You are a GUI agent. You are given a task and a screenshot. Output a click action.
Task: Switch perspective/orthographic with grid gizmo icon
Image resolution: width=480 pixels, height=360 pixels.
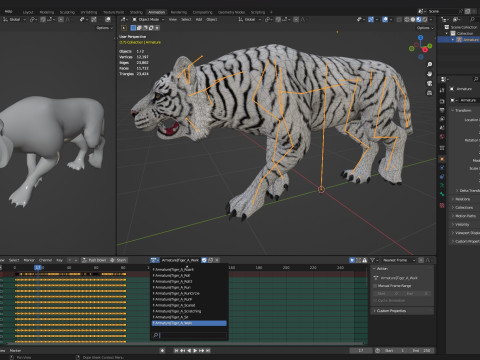[430, 93]
